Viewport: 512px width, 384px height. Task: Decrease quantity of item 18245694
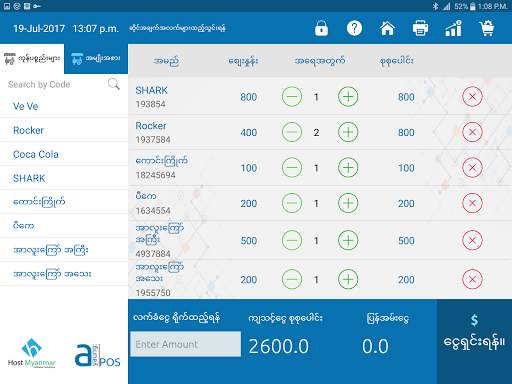[x=292, y=168]
